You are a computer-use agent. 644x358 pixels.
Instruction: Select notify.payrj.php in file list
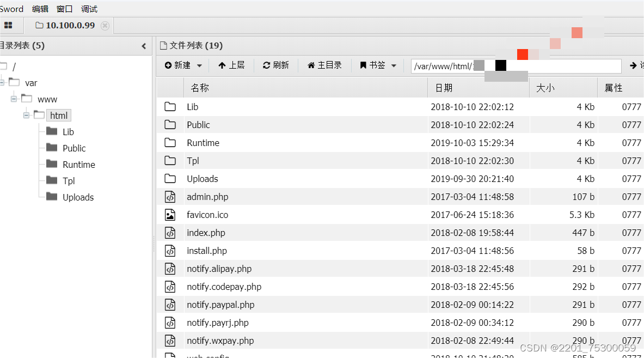coord(218,323)
